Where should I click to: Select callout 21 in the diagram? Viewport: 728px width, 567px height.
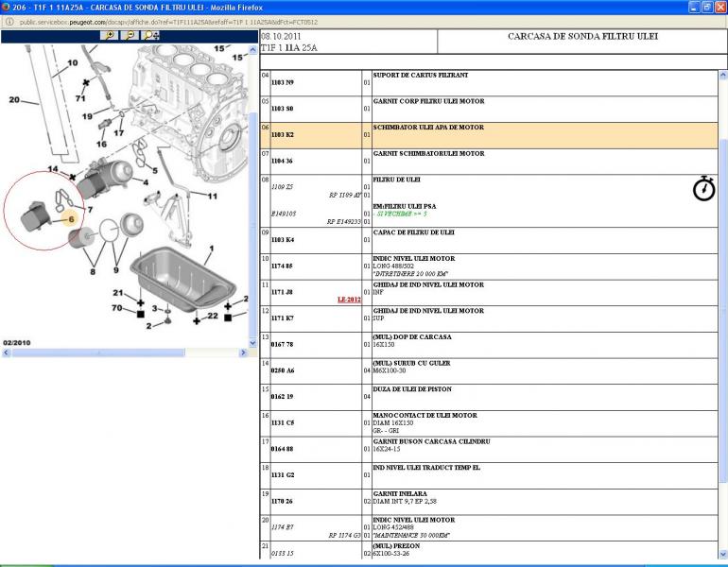[x=118, y=293]
